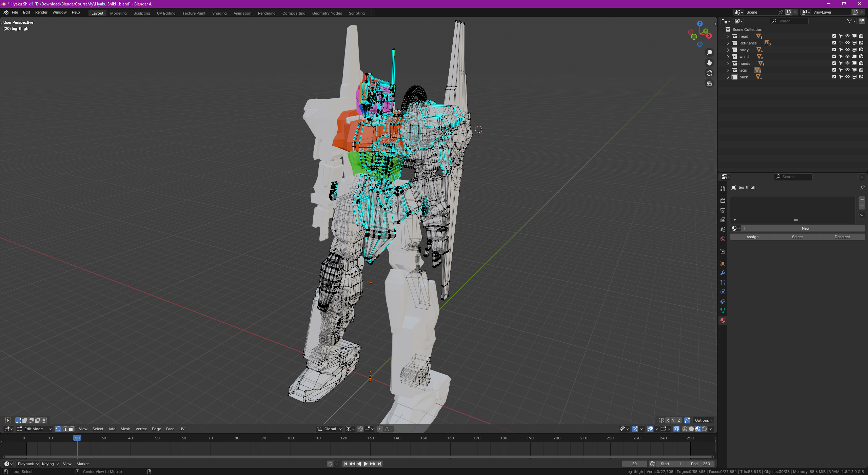Open the Modifiers properties tab (wrench icon)
The image size is (868, 475).
pos(723,273)
